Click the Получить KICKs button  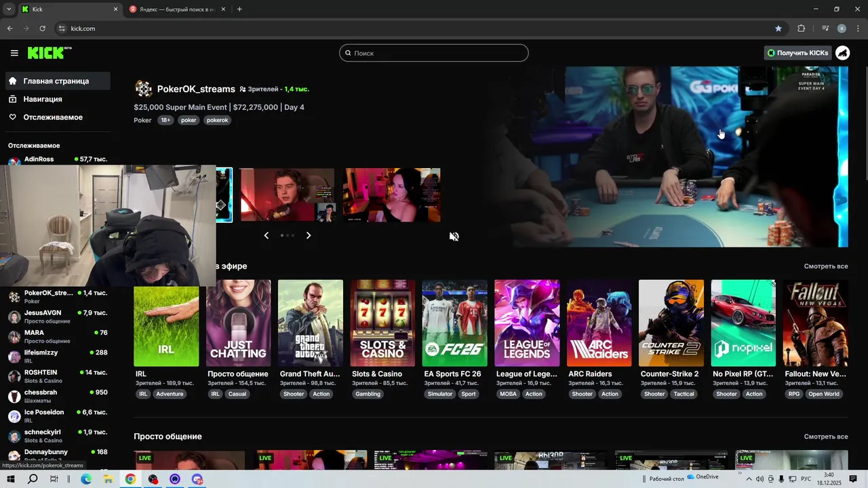[797, 53]
